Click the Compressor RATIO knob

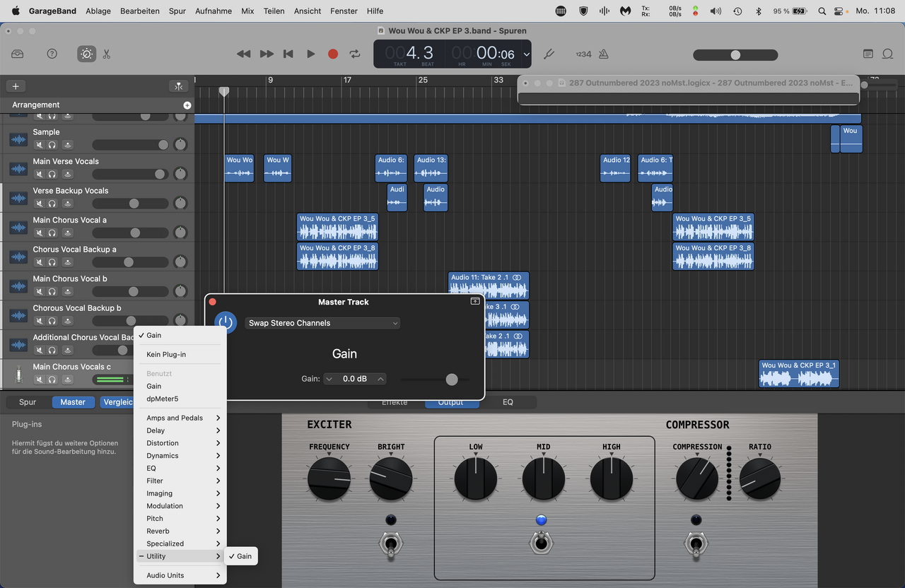(x=760, y=479)
